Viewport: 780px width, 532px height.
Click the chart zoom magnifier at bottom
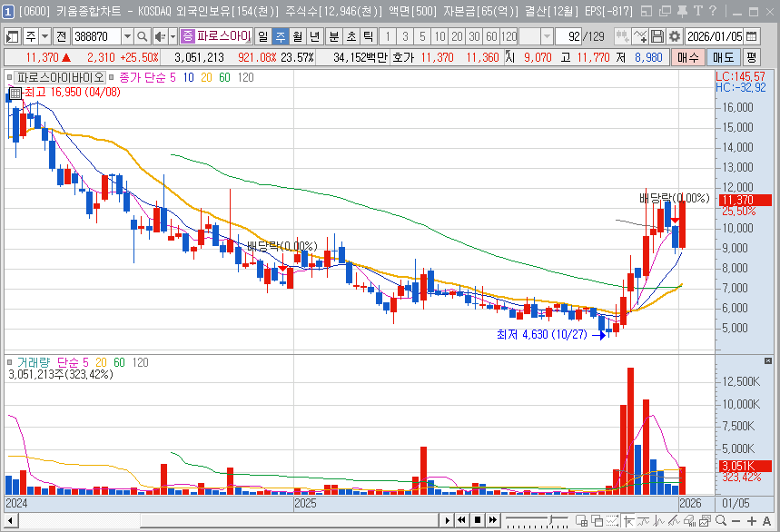[x=720, y=520]
